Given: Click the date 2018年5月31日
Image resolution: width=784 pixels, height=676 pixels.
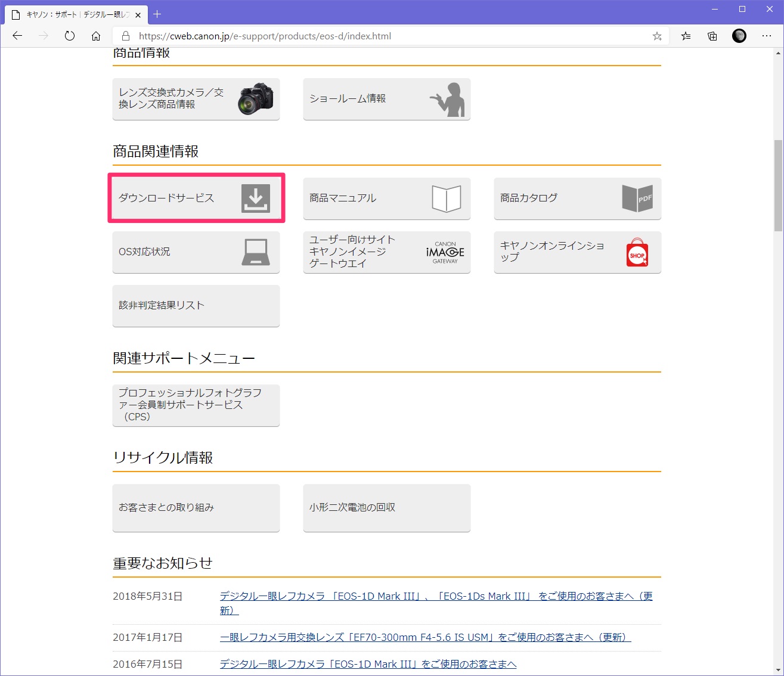Looking at the screenshot, I should click(x=147, y=596).
